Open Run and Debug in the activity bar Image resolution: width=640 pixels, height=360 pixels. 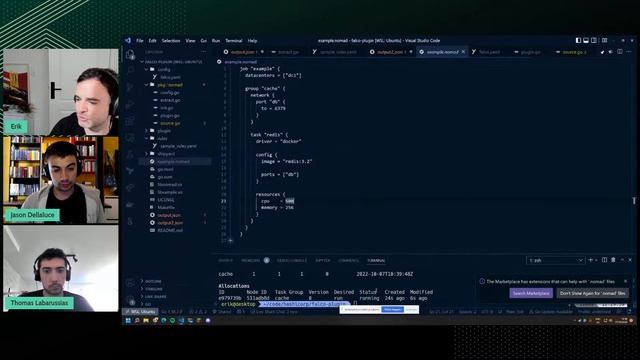point(130,104)
